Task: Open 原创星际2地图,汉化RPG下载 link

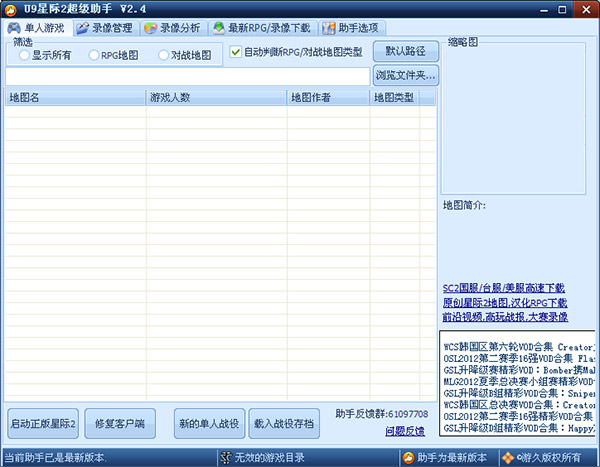Action: tap(505, 303)
